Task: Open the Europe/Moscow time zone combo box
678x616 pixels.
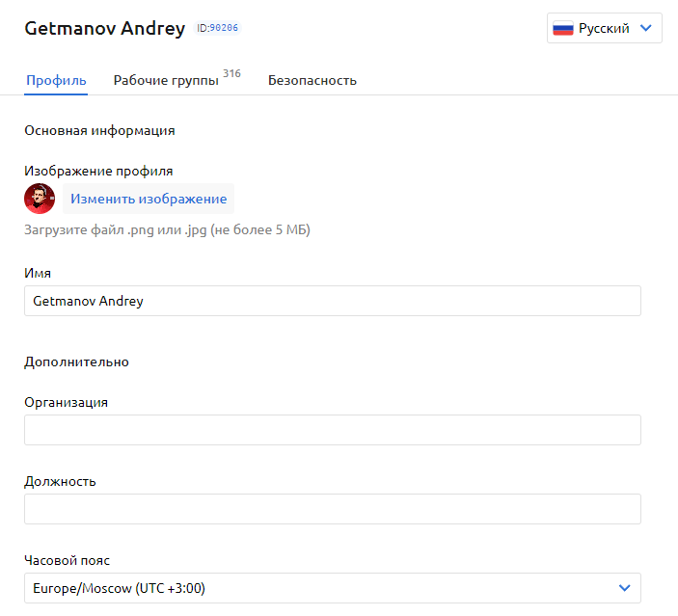Action: (332, 588)
